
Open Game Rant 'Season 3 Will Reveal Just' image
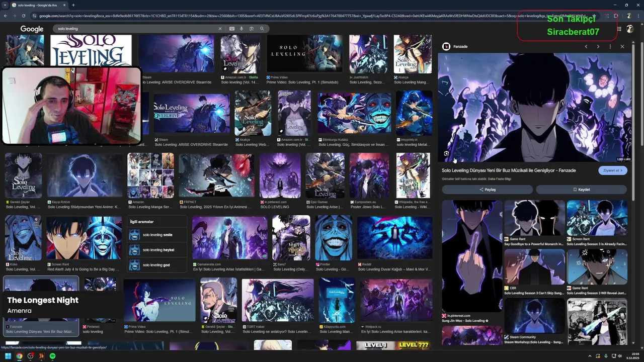pos(597,267)
